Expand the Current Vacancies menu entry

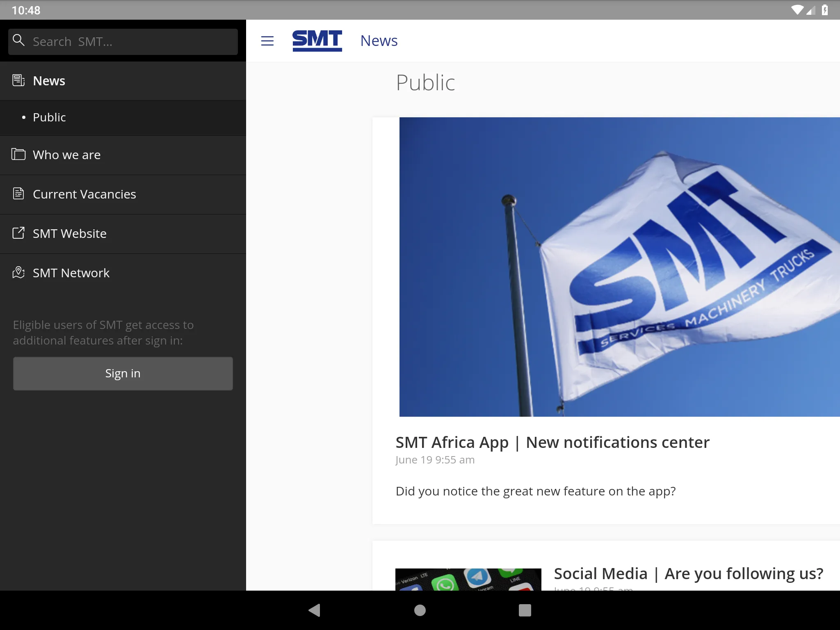click(x=122, y=194)
